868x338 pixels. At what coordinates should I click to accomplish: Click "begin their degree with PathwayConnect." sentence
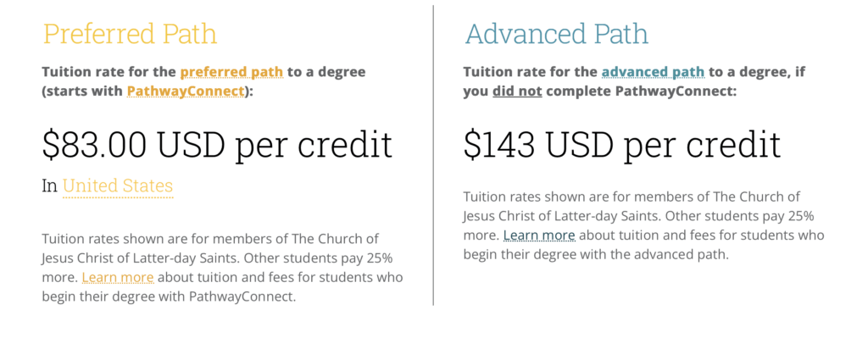[169, 296]
